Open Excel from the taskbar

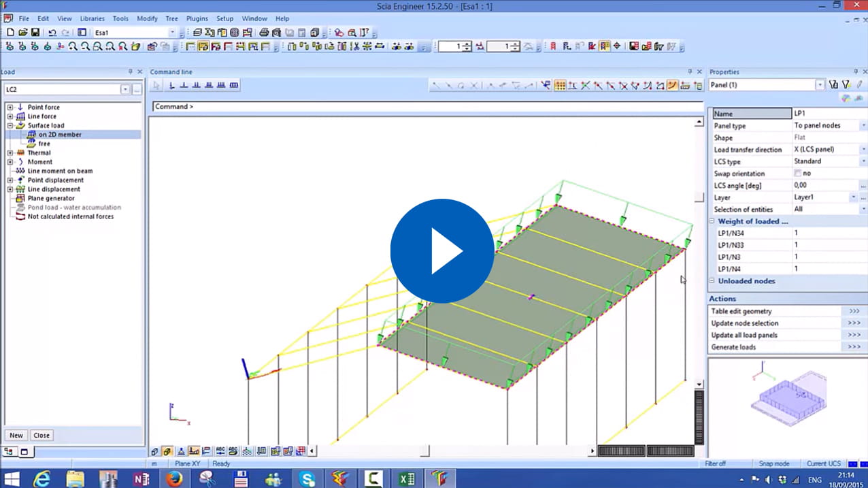pyautogui.click(x=407, y=478)
